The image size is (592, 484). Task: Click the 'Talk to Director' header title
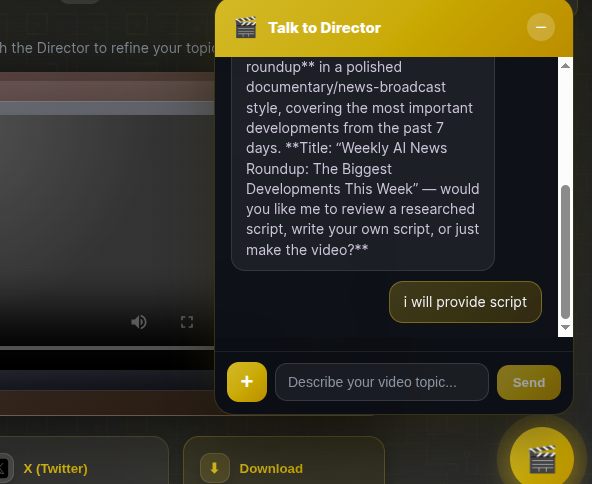click(x=324, y=28)
